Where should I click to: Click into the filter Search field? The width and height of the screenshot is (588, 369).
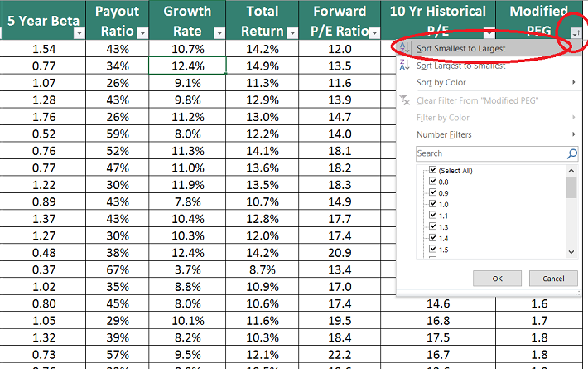pos(489,153)
